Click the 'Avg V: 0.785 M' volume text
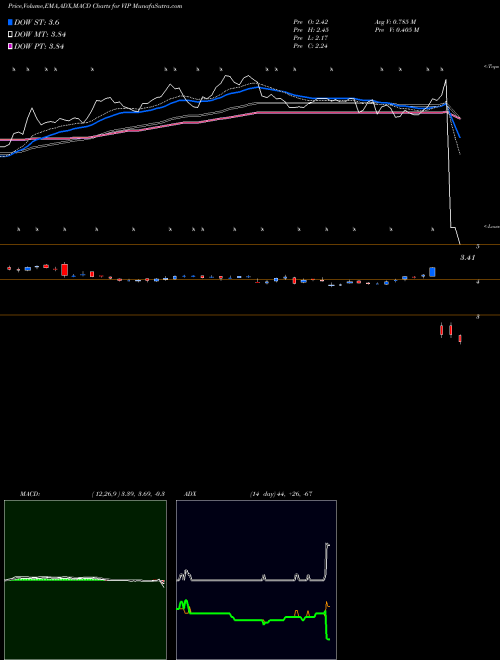 pos(395,22)
